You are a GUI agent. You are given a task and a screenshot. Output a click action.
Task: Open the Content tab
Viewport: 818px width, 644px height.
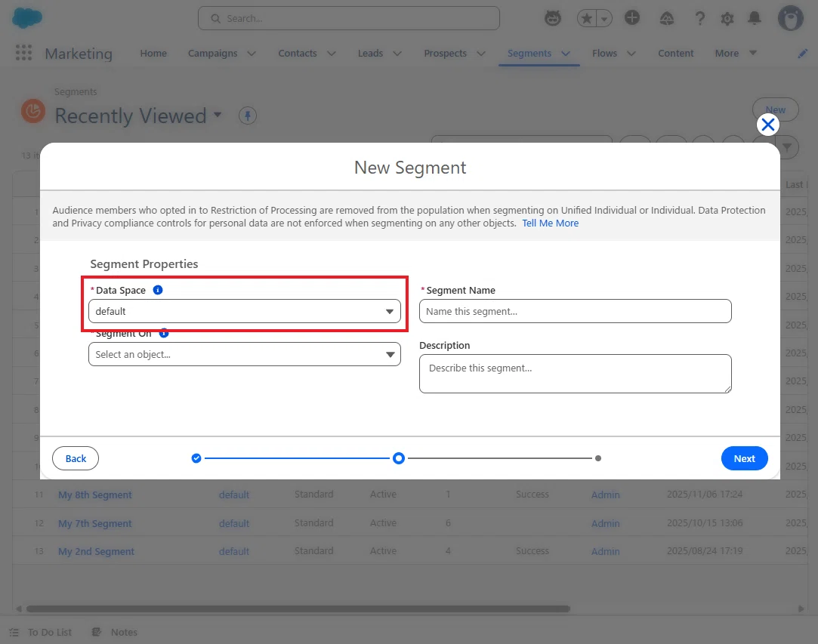tap(675, 53)
